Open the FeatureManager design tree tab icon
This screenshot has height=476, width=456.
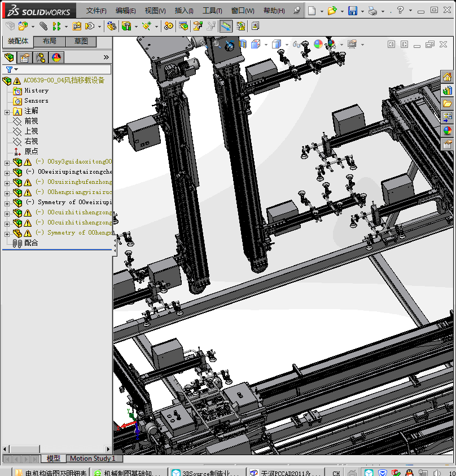tap(9, 58)
